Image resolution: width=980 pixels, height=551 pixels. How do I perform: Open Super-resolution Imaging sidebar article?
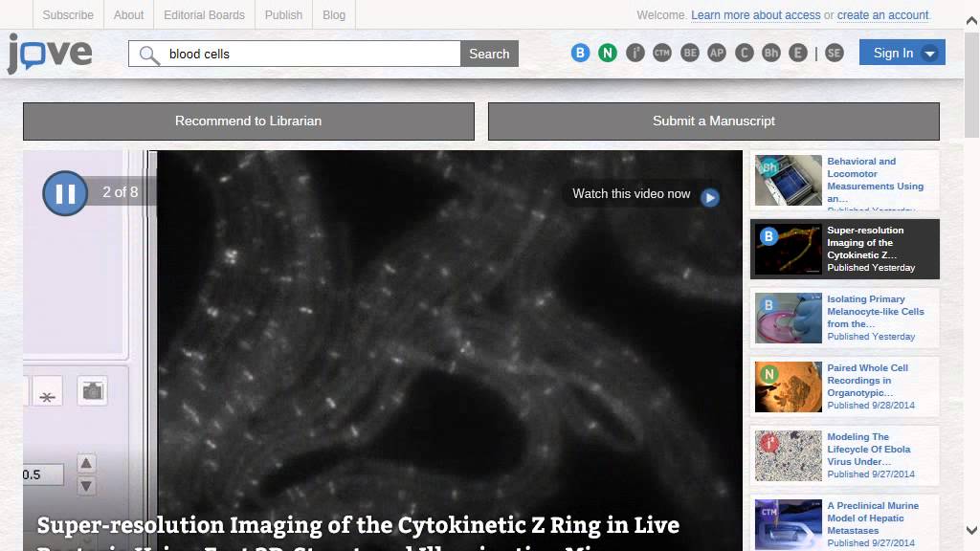865,242
